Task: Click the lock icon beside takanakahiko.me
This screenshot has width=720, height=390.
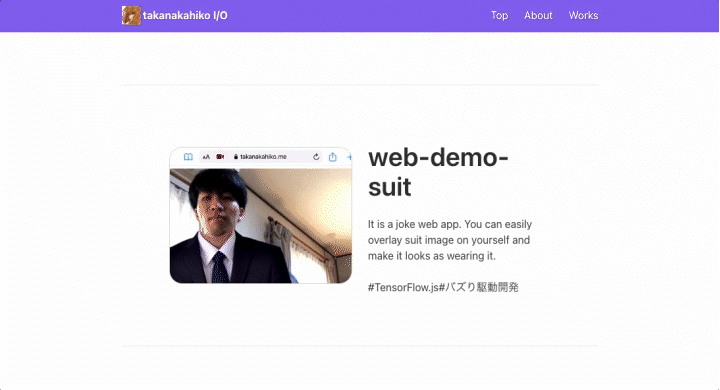Action: 236,157
